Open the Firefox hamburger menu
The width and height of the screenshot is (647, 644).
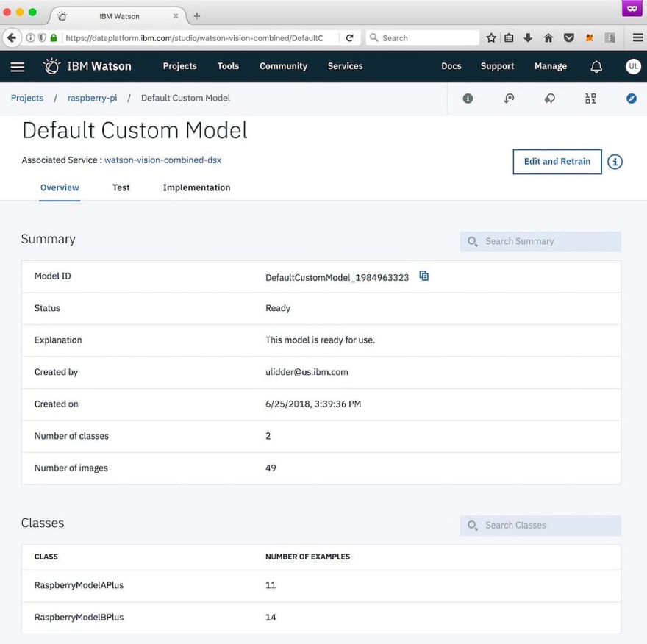tap(637, 38)
